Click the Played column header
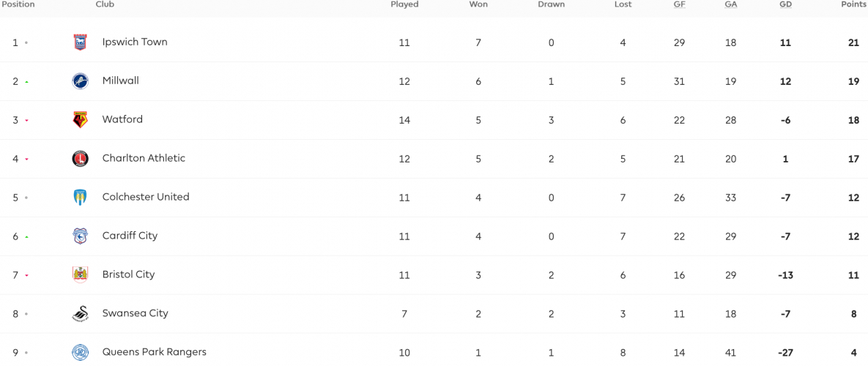 [x=404, y=4]
